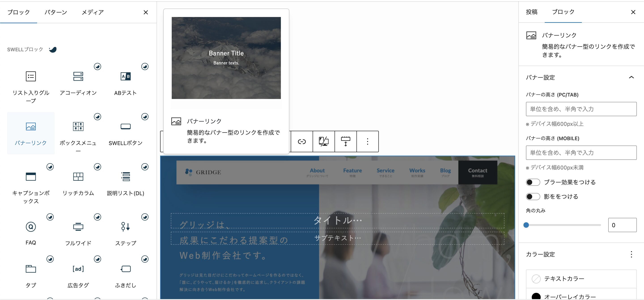Screen dimensions: 644x300
Task: Click the バナーの高さ (PC/TAB) input field
Action: 581,109
